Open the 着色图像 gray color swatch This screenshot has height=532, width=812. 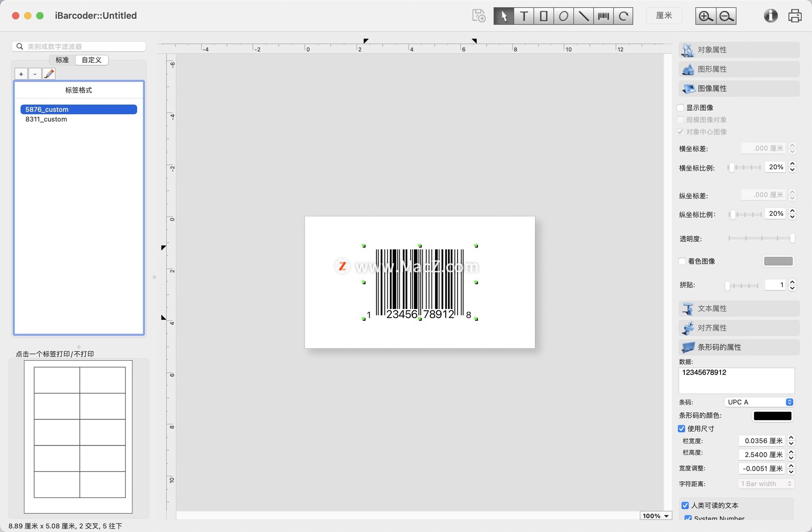point(778,262)
